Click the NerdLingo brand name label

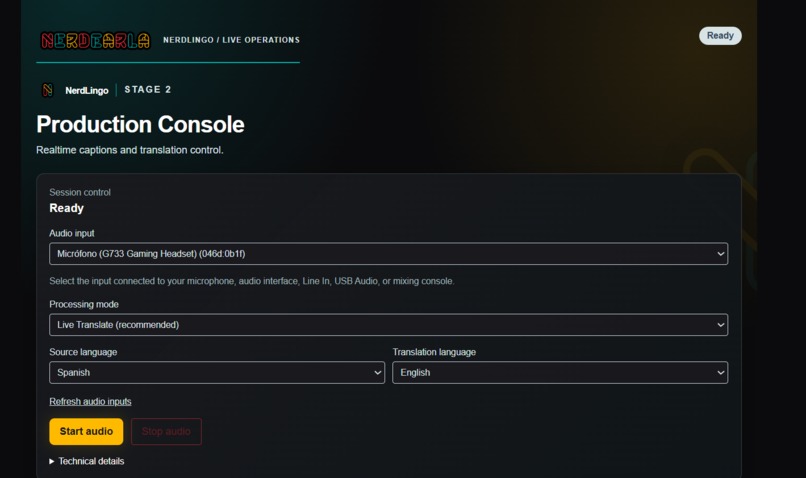(87, 90)
